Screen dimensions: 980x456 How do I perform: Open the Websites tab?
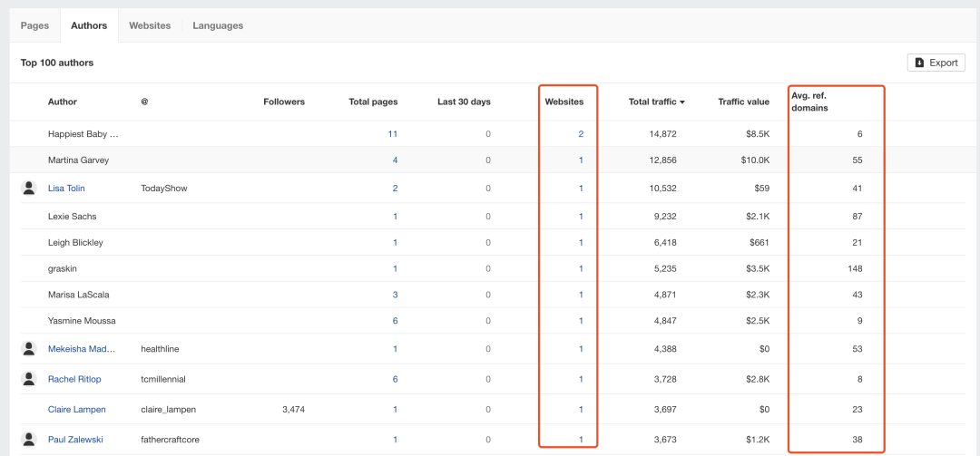pos(150,25)
